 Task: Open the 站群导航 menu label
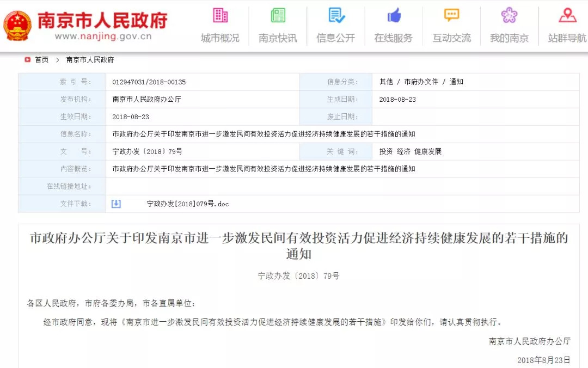point(567,38)
